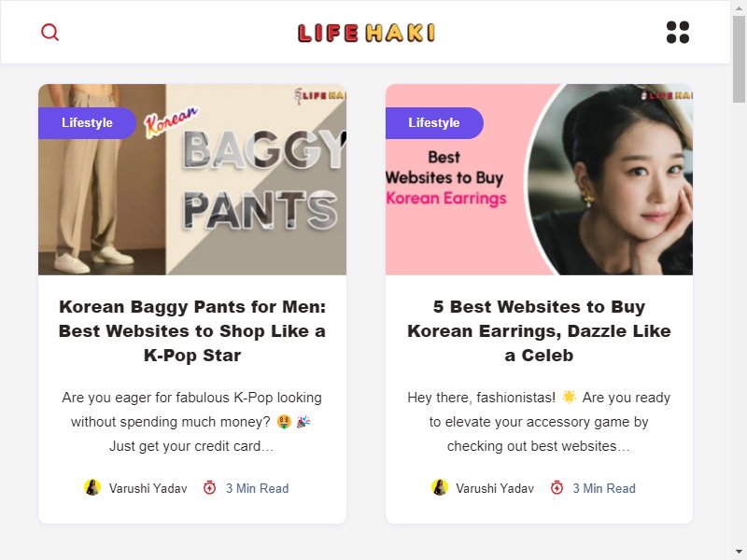
Task: Click the timer icon on earrings card
Action: click(x=557, y=487)
